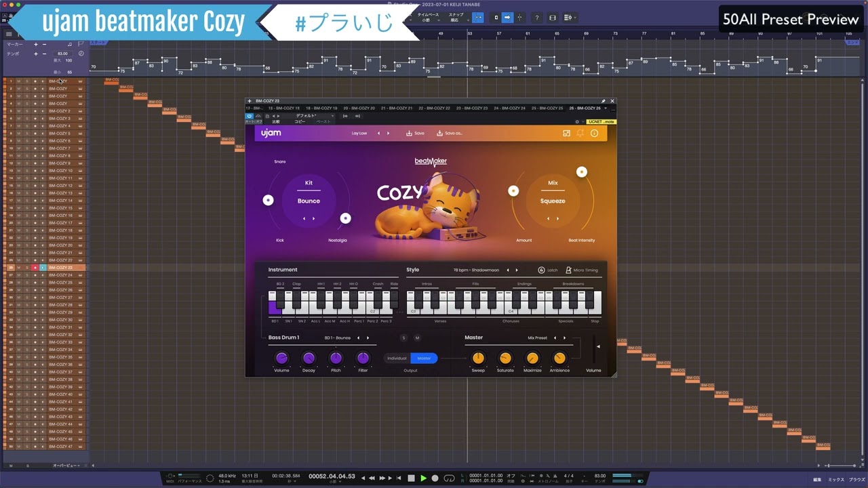Screen dimensions: 868x488
Task: Click the Decay knob
Action: point(309,358)
